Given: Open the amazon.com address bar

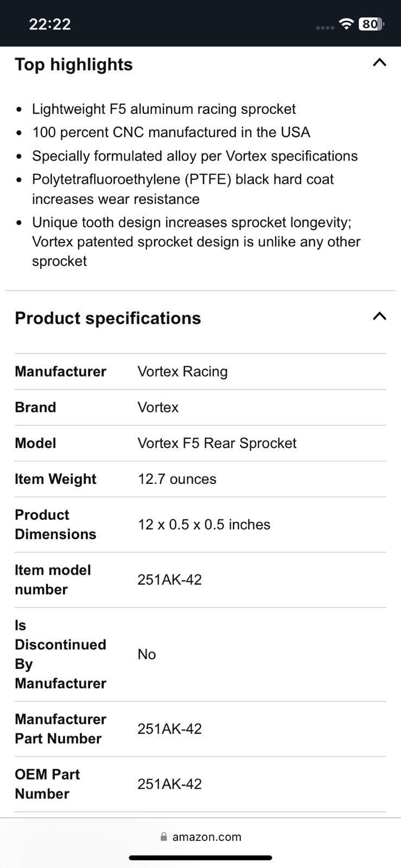Looking at the screenshot, I should [206, 837].
